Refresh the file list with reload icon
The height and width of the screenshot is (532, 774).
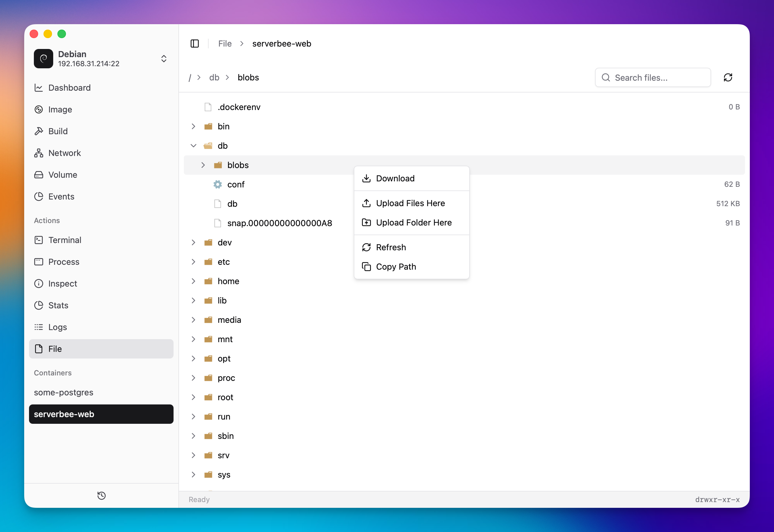(x=728, y=77)
